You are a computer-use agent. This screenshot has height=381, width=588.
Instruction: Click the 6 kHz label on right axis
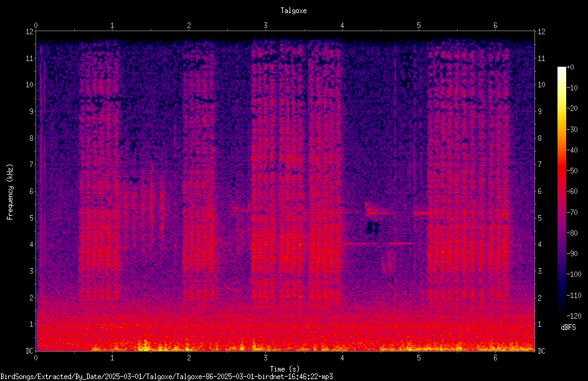(539, 191)
